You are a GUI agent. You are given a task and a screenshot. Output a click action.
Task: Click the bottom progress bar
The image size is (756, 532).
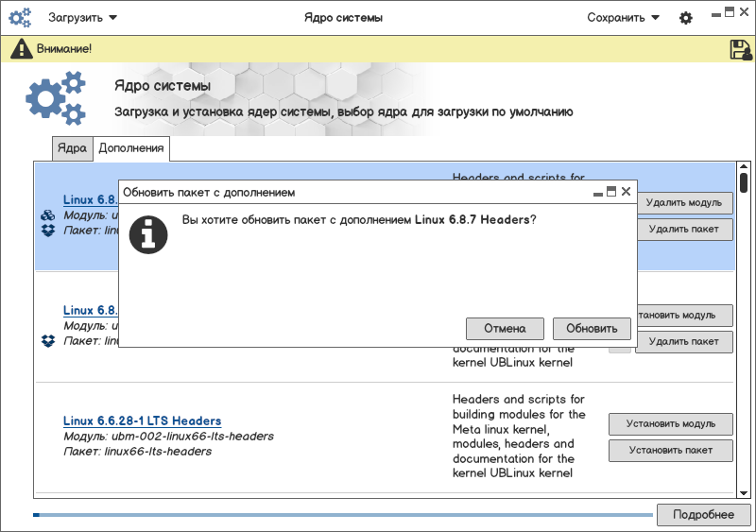pos(343,515)
